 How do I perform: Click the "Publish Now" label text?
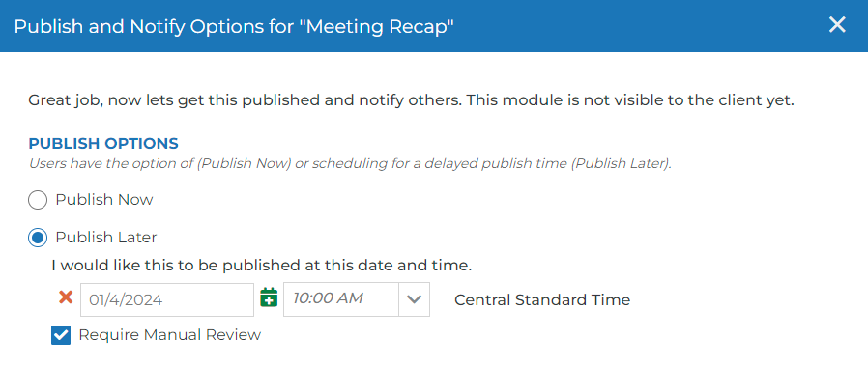pyautogui.click(x=104, y=200)
